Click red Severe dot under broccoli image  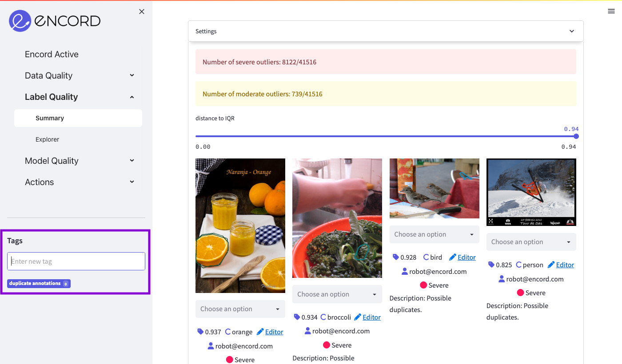[327, 345]
